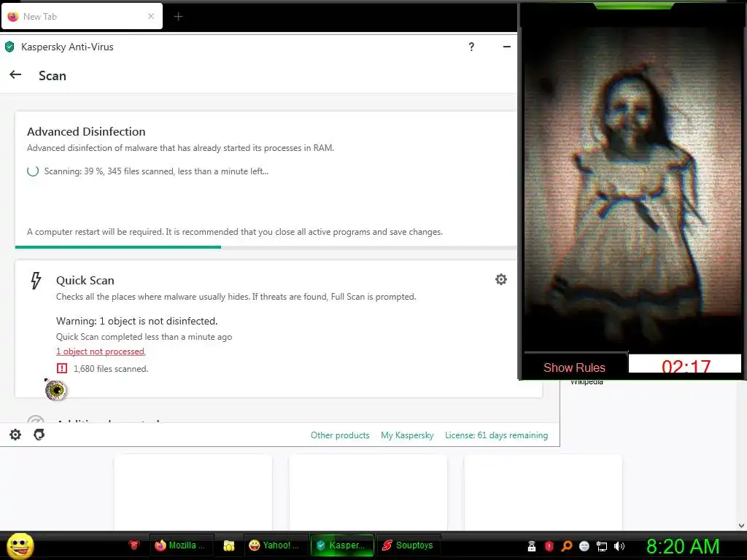
Task: Open My Kaspersky link
Action: click(x=407, y=435)
